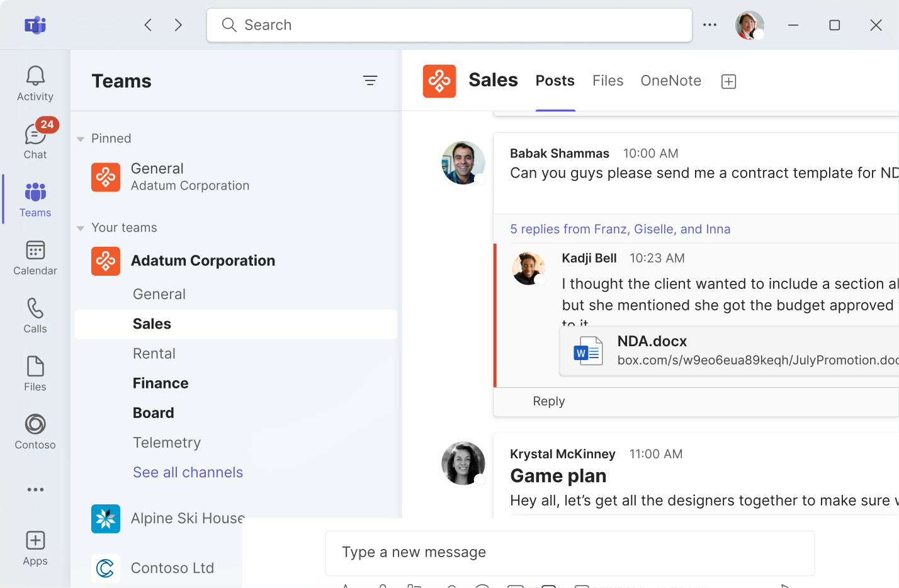Click See all channels link
This screenshot has width=899, height=588.
188,472
